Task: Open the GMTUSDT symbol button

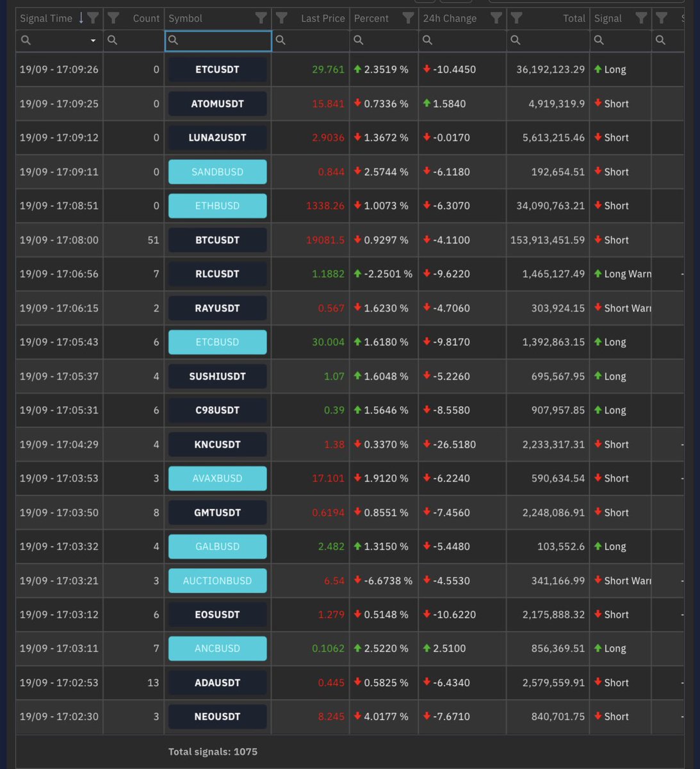Action: [x=217, y=513]
